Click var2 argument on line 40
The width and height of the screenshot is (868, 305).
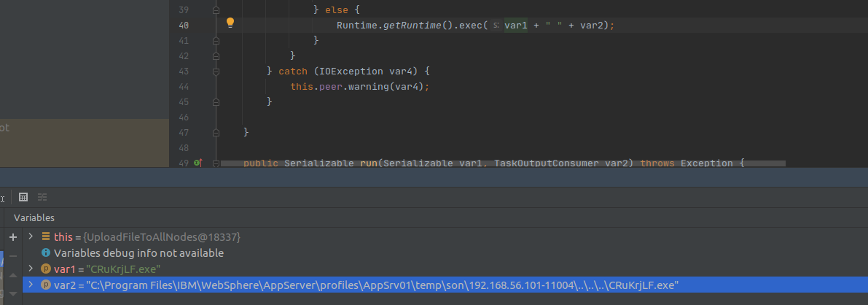592,26
